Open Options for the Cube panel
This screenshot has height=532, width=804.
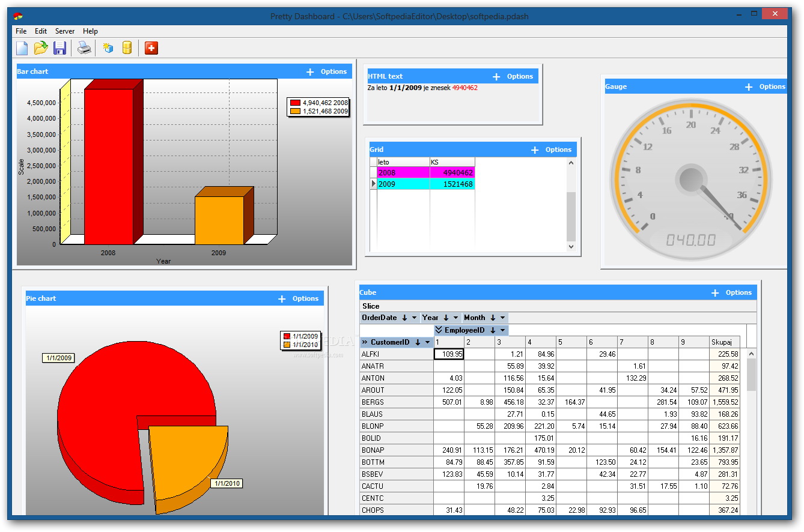click(x=739, y=292)
